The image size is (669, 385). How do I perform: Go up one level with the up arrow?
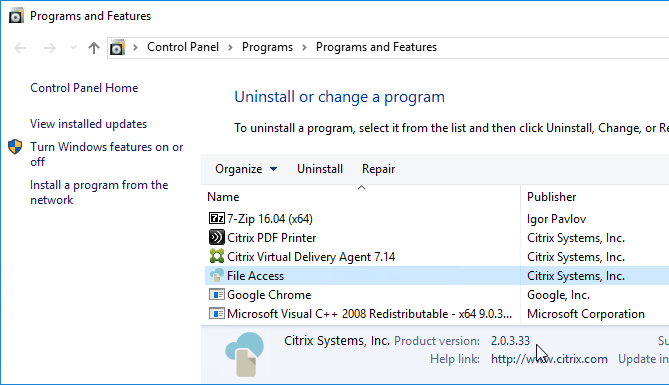[x=94, y=47]
